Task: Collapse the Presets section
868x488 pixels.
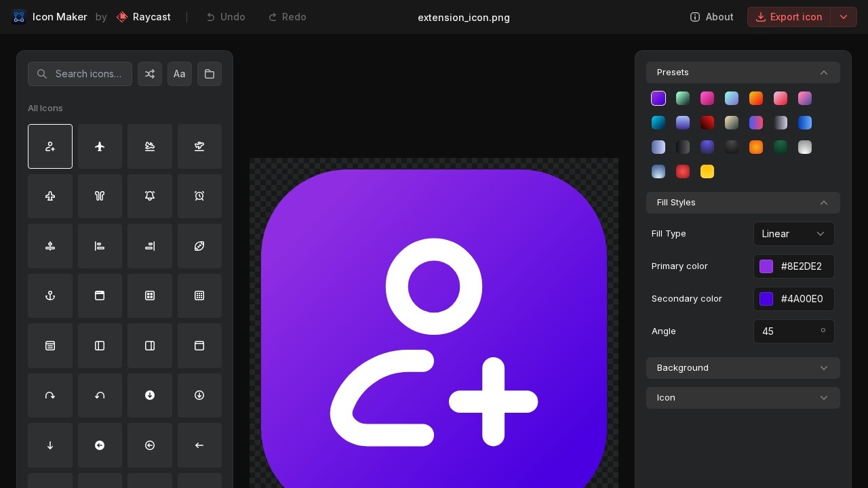Action: (x=743, y=73)
